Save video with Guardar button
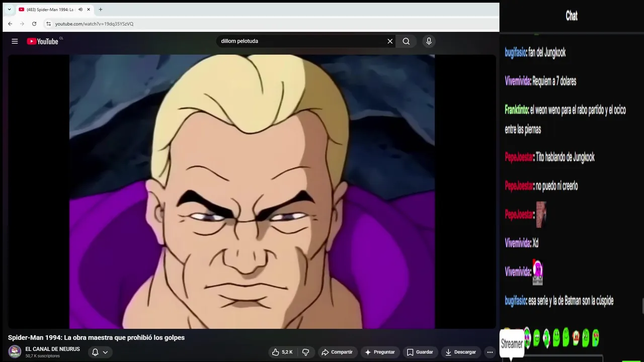Viewport: 644px width, 362px height. click(x=420, y=352)
